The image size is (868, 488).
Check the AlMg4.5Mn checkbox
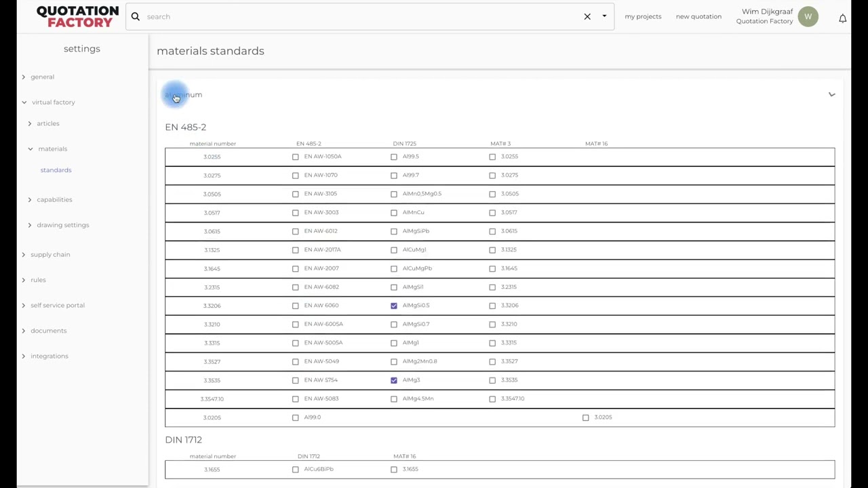(394, 399)
